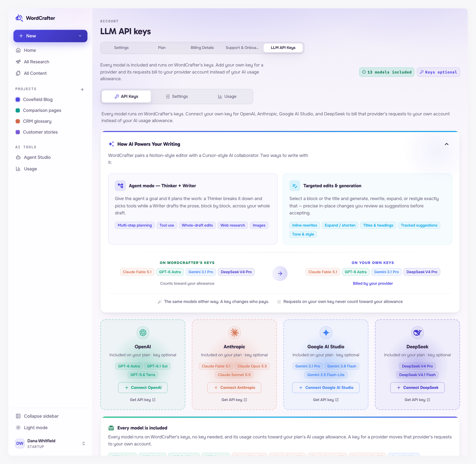Open Get API key link for Google AI Studio
476x464 pixels.
[326, 400]
